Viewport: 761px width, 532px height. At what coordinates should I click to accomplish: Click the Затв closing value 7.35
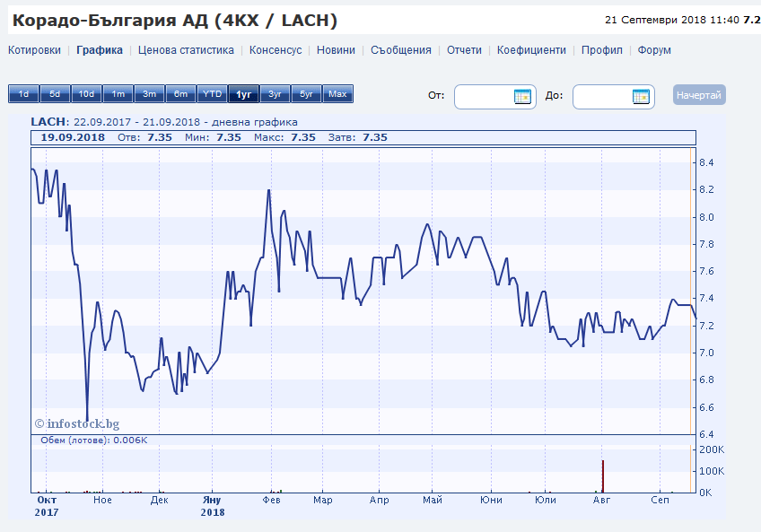pyautogui.click(x=375, y=137)
